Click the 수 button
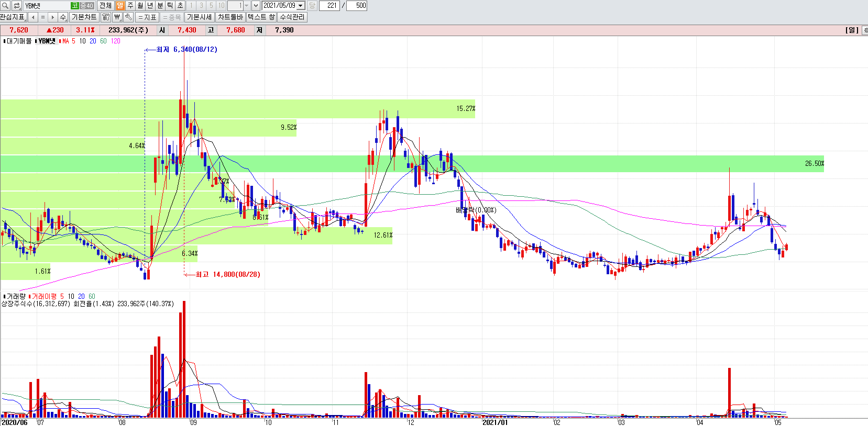 point(63,17)
